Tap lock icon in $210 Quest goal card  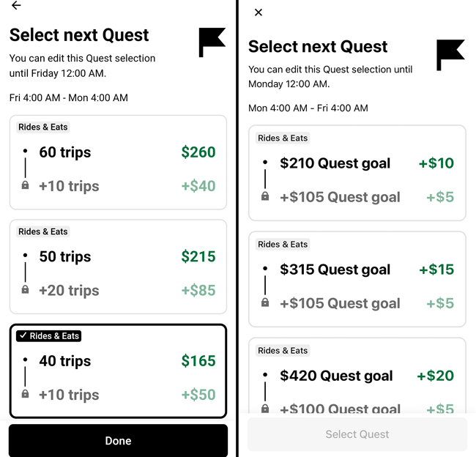265,196
